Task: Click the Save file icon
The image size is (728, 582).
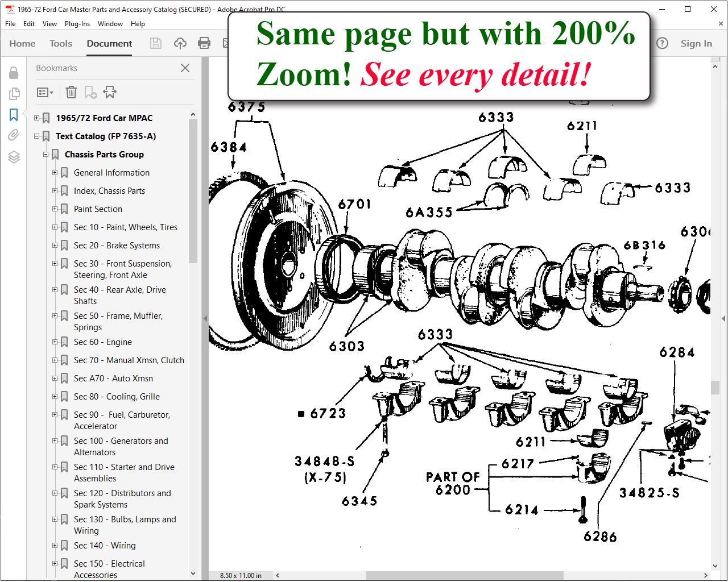Action: tap(156, 43)
